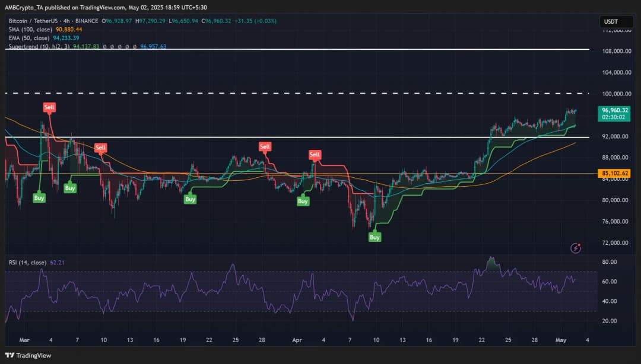Select the Sell signal label near April 3

click(x=315, y=155)
